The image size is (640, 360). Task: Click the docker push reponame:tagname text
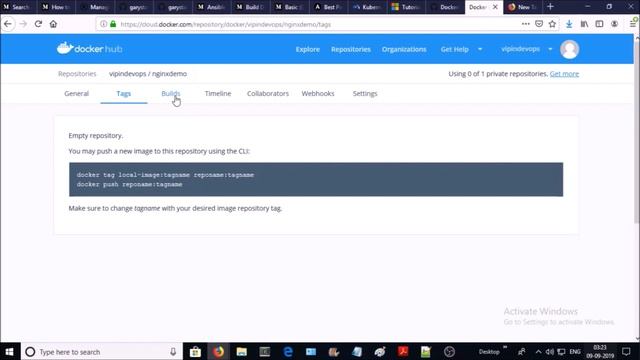point(129,184)
